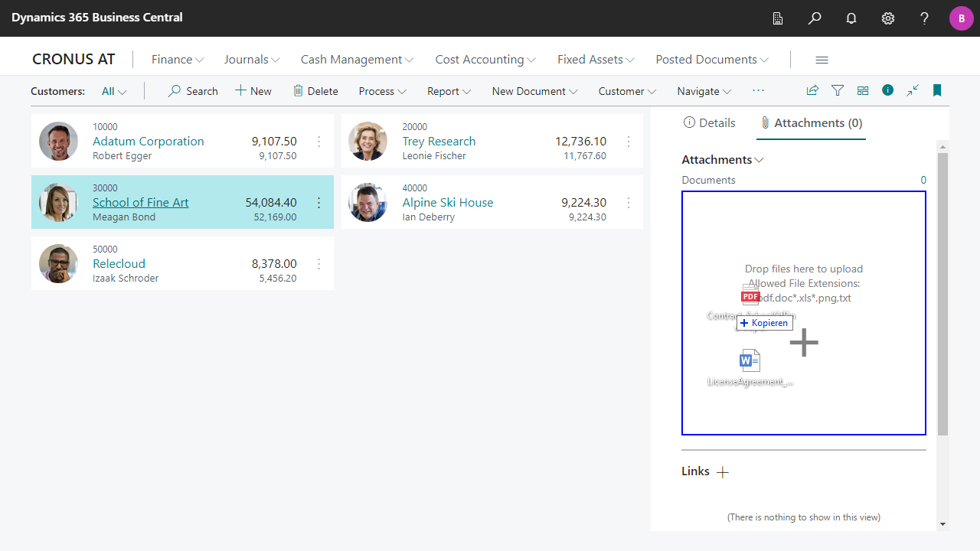Open the help question mark
The height and width of the screenshot is (551, 980).
tap(925, 18)
